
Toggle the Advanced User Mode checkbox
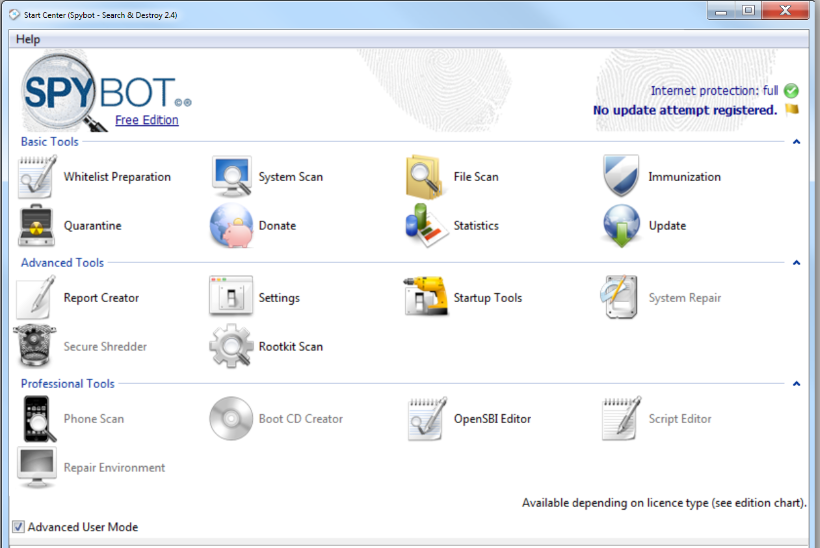[x=18, y=527]
